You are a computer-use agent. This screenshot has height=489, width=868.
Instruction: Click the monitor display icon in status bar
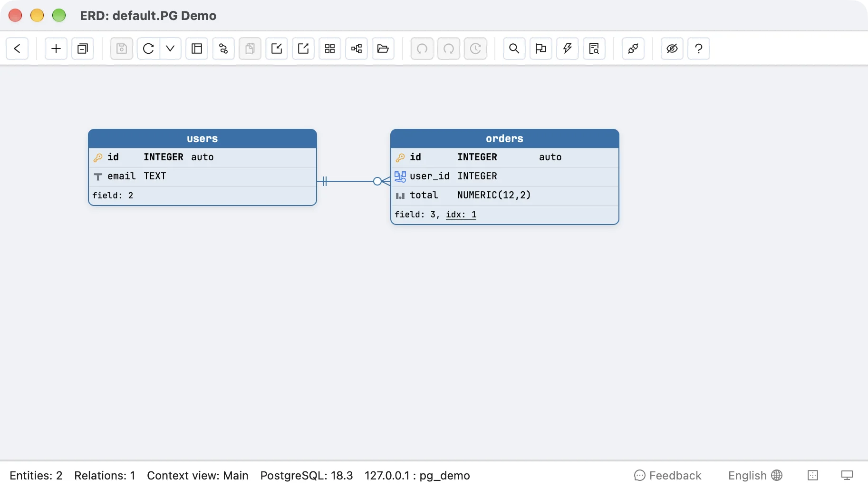[x=847, y=476]
